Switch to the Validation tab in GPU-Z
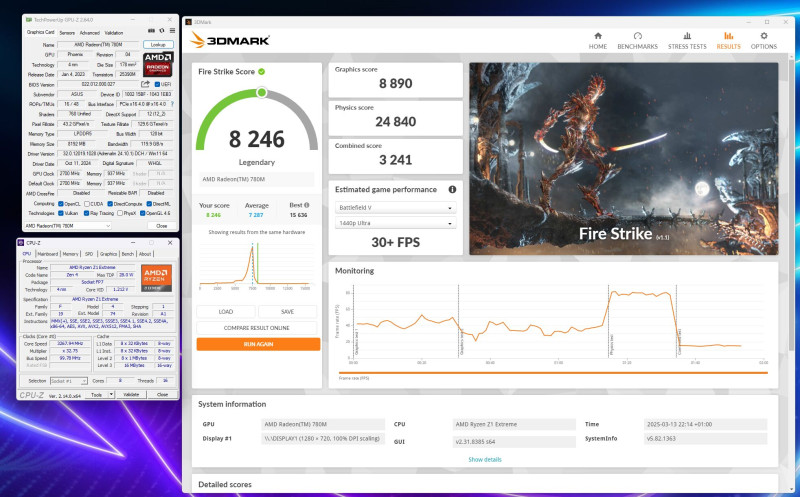This screenshot has height=497, width=800. (x=114, y=33)
